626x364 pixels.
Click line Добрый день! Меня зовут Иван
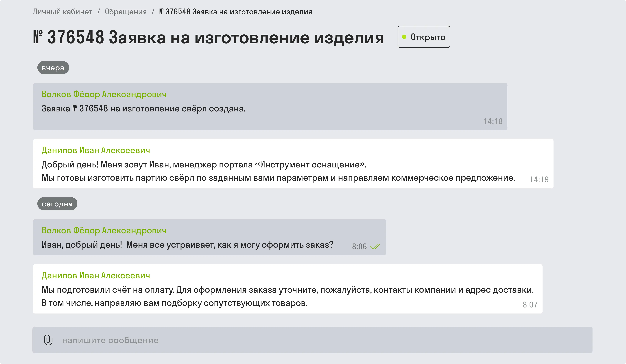pyautogui.click(x=204, y=165)
